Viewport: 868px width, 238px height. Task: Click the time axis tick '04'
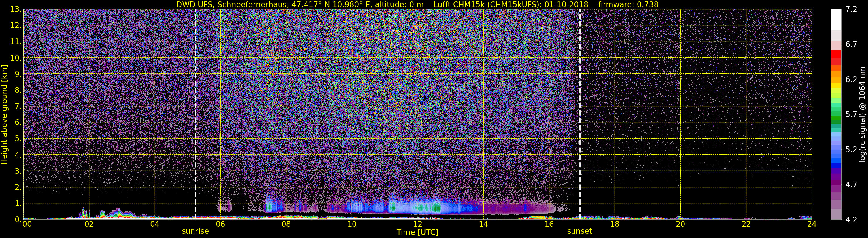click(x=155, y=224)
